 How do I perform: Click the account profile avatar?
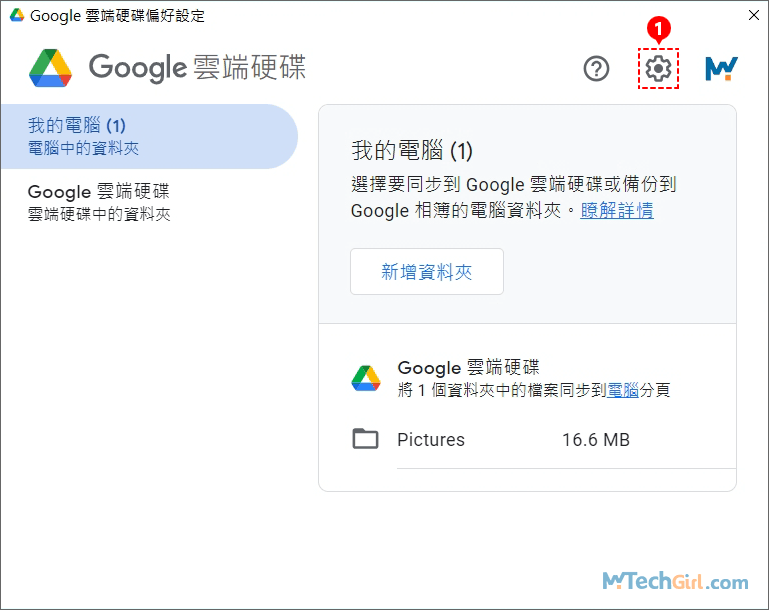[x=721, y=68]
